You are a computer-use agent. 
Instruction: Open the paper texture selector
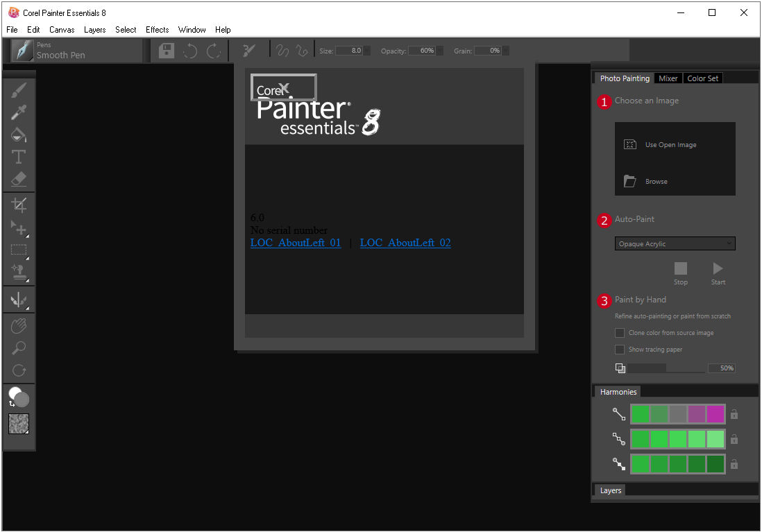(19, 424)
